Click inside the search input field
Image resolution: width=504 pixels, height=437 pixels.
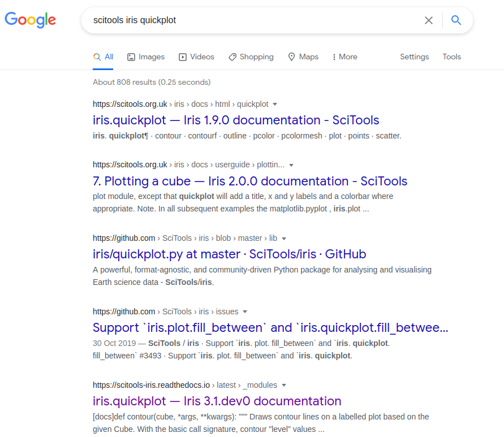[255, 20]
